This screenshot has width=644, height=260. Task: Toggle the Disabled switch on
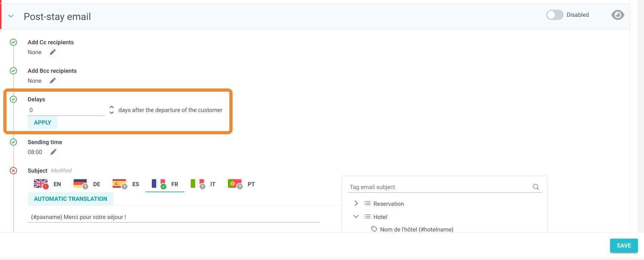pos(554,15)
